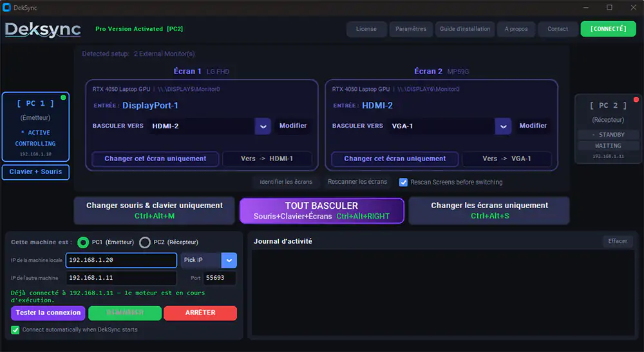Click inside the Journal d'activité log area
644x352 pixels.
[x=443, y=293]
